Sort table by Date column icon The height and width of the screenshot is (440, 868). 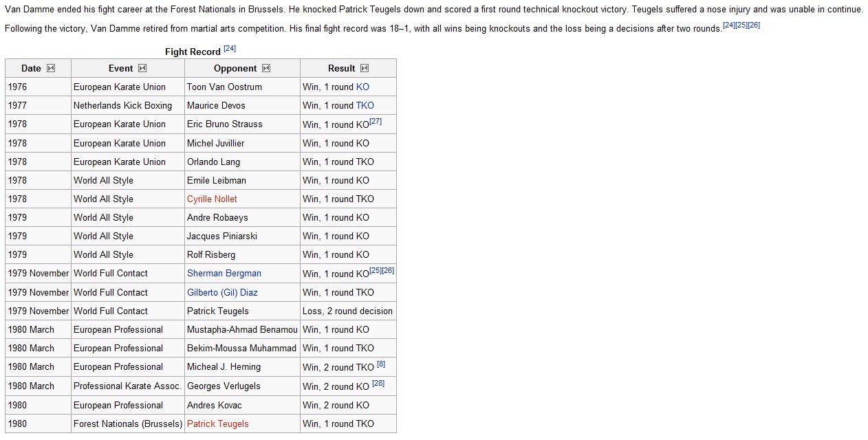pos(50,68)
